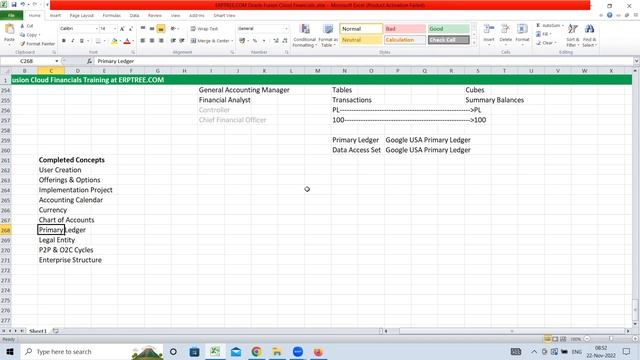Adjust the zoom slider in status bar
Image resolution: width=640 pixels, height=360 pixels.
click(x=611, y=339)
